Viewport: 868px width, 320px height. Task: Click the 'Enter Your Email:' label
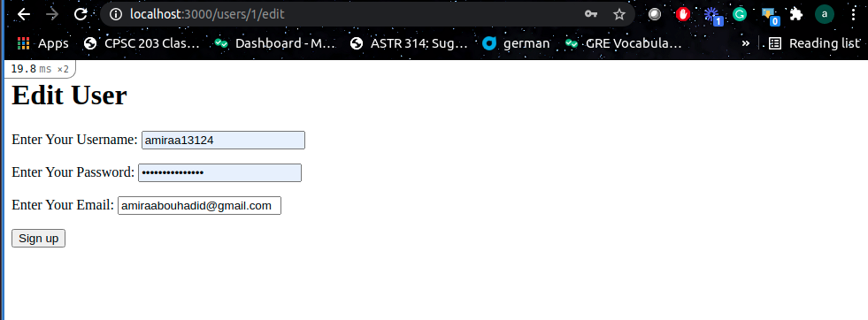tap(63, 204)
